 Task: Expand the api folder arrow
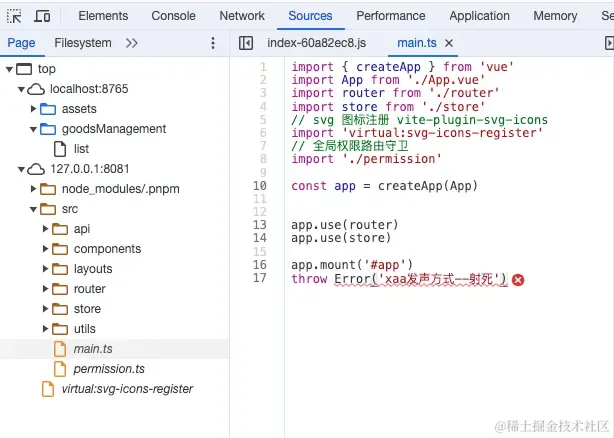coord(45,229)
